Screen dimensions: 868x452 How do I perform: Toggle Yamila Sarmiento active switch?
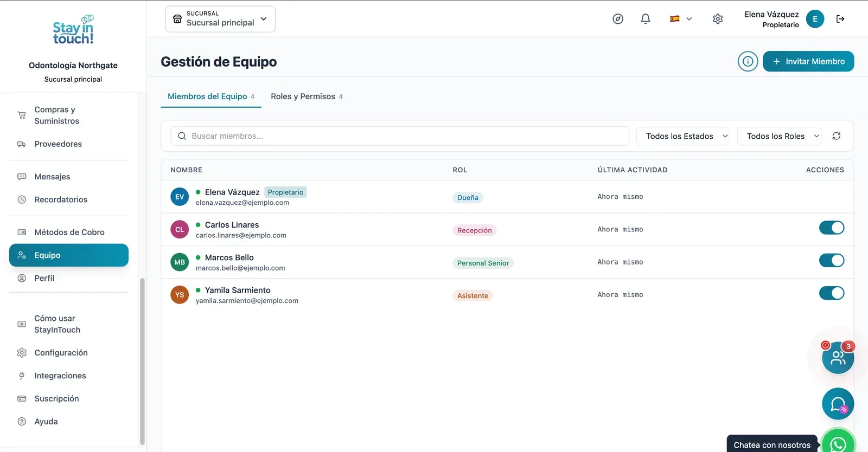pos(832,293)
